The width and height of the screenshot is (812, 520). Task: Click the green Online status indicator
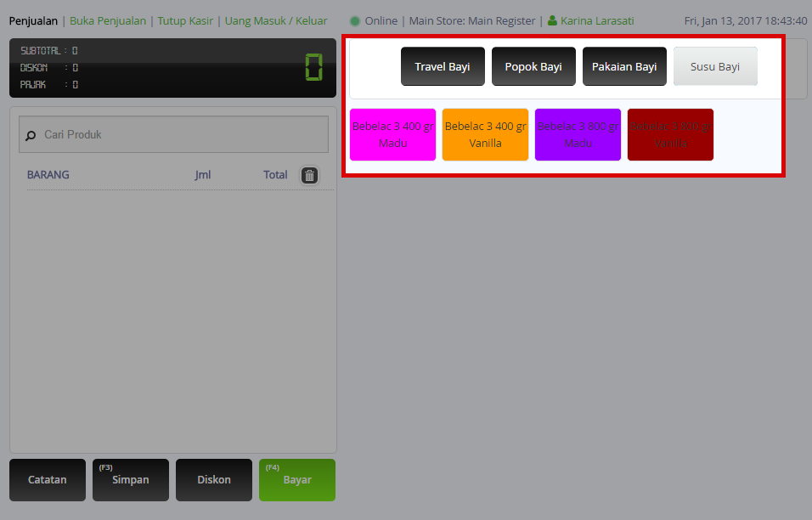click(x=355, y=21)
